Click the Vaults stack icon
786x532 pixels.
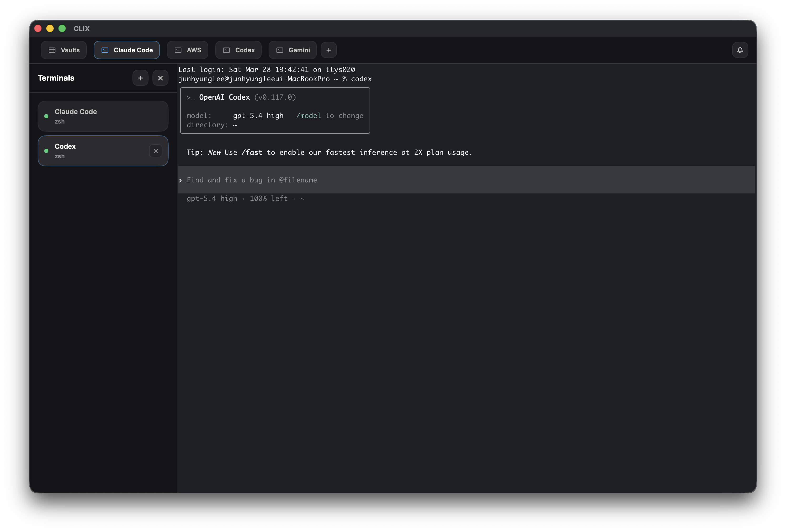click(x=52, y=50)
